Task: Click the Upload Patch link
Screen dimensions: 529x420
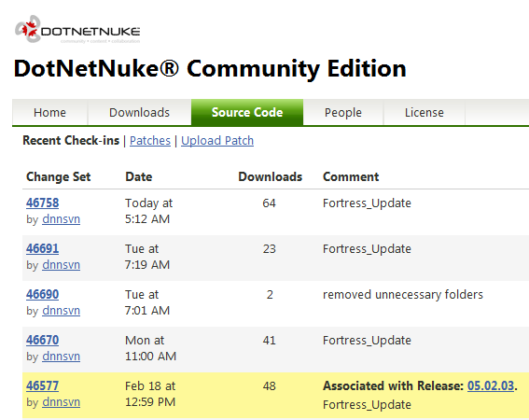Action: click(x=217, y=140)
